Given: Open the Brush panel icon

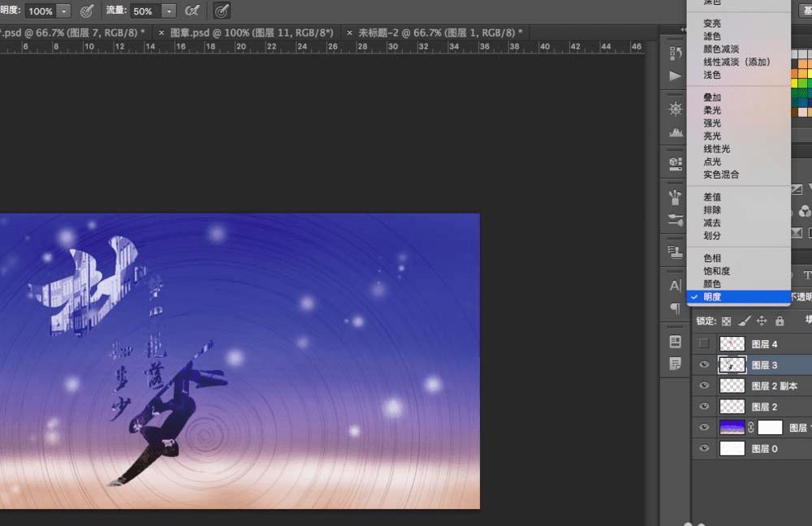Looking at the screenshot, I should pos(676,197).
